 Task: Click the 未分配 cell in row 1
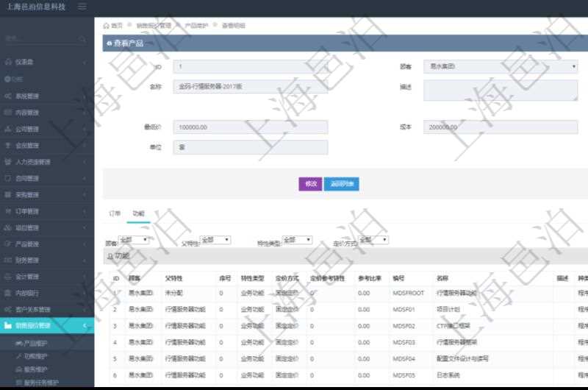click(x=173, y=293)
